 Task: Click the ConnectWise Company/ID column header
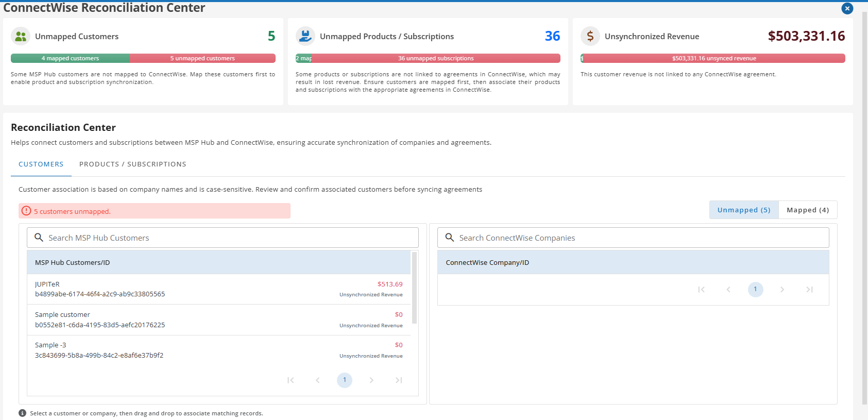point(633,262)
